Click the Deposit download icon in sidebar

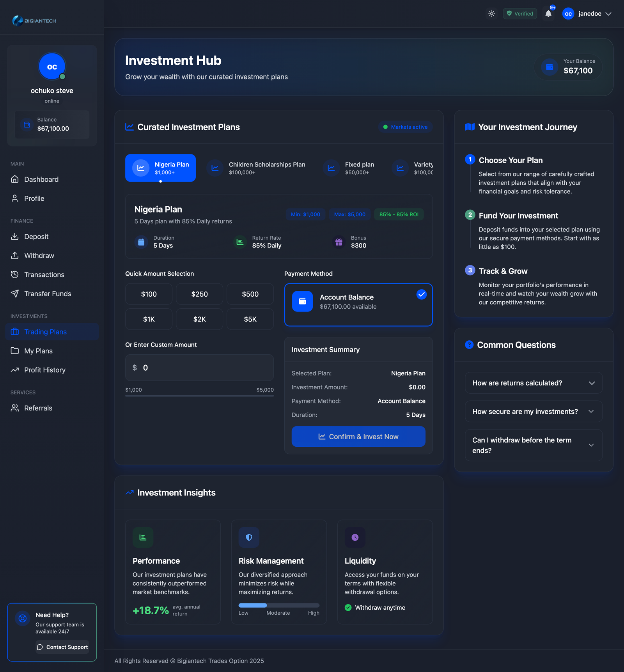pos(15,237)
